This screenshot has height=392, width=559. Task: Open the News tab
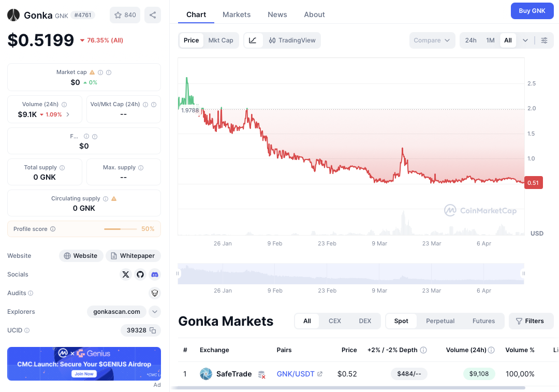pos(277,14)
